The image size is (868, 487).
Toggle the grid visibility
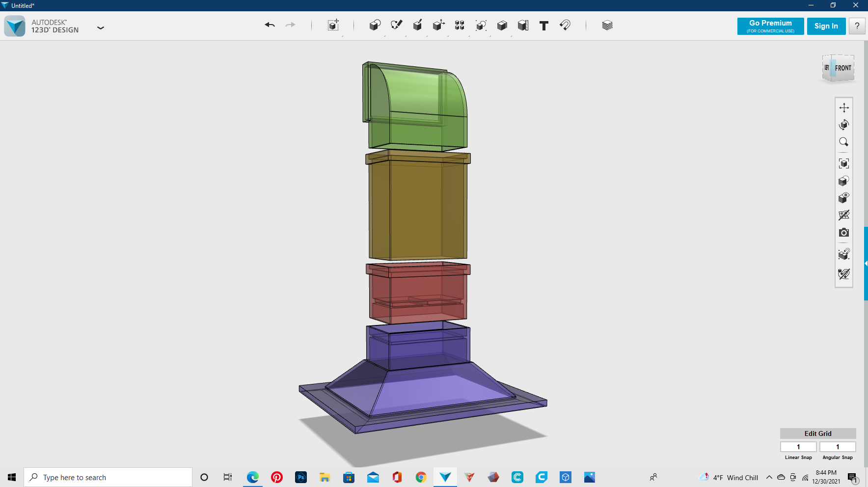(844, 215)
